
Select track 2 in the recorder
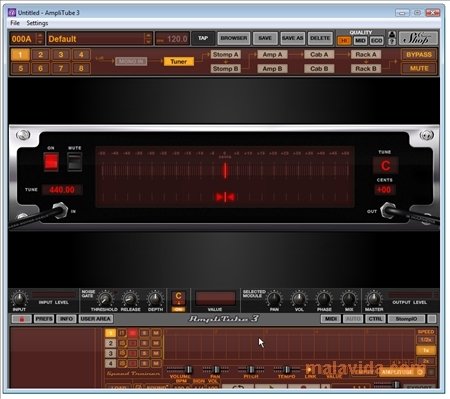(x=110, y=343)
